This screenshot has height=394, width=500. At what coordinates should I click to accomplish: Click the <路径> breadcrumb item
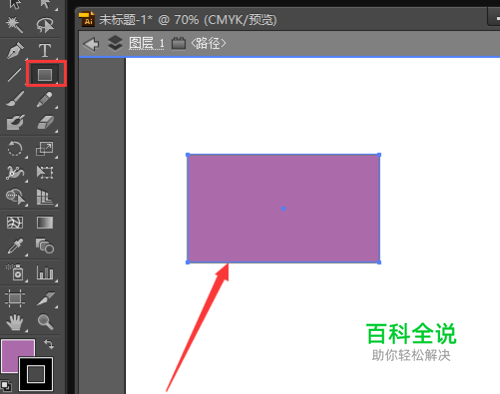click(209, 43)
